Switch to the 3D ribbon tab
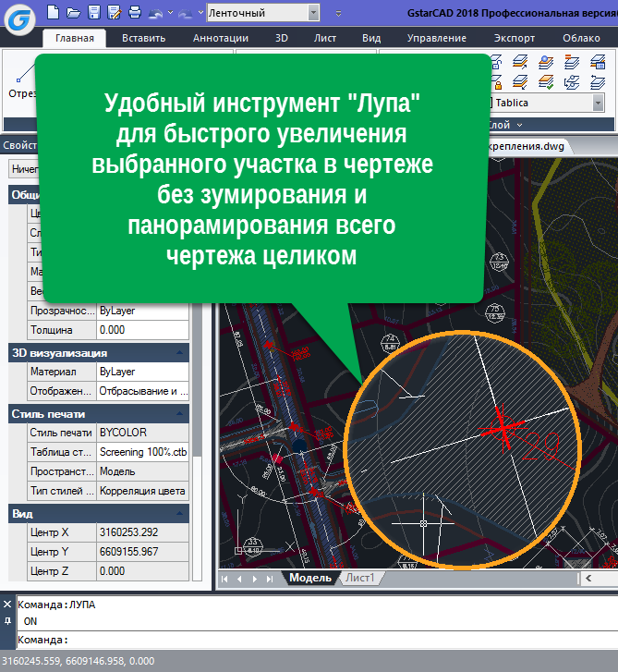 click(x=282, y=38)
